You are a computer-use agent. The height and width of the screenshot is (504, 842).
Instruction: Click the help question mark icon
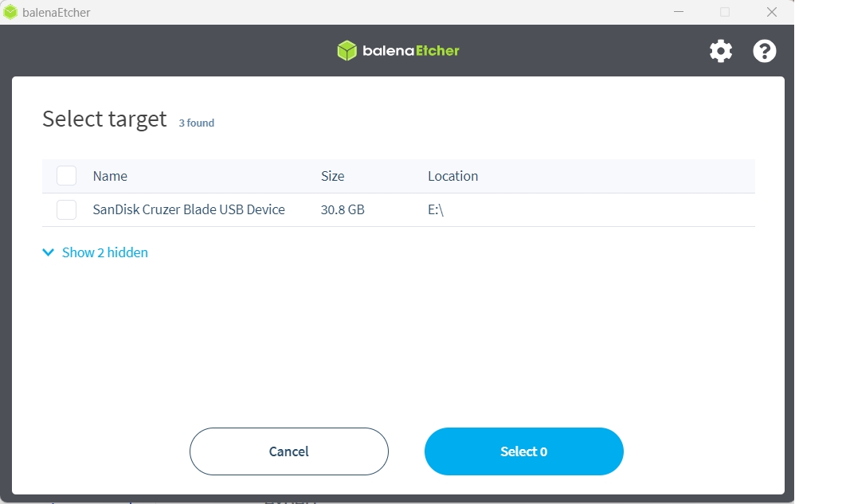pyautogui.click(x=765, y=52)
